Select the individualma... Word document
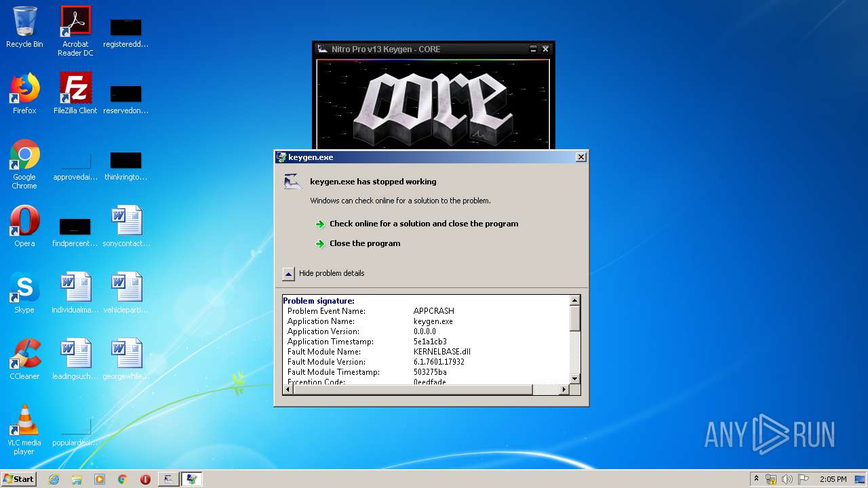The width and height of the screenshot is (868, 488). [x=75, y=293]
